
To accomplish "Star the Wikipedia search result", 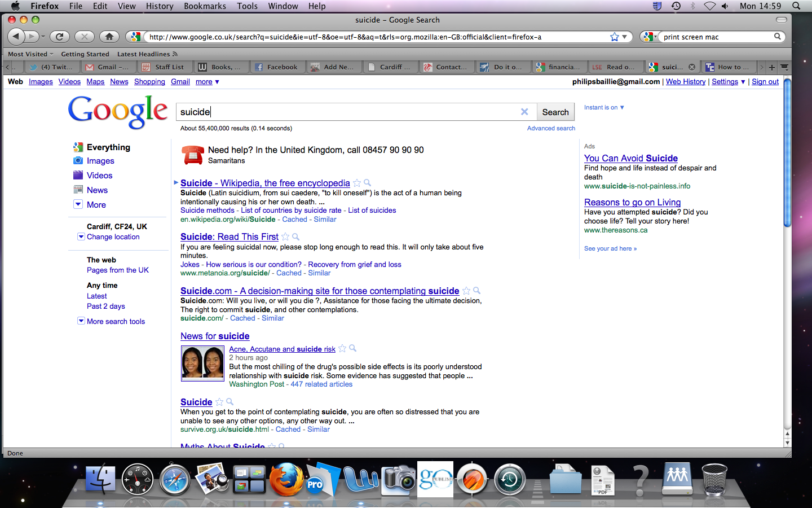I will [357, 183].
